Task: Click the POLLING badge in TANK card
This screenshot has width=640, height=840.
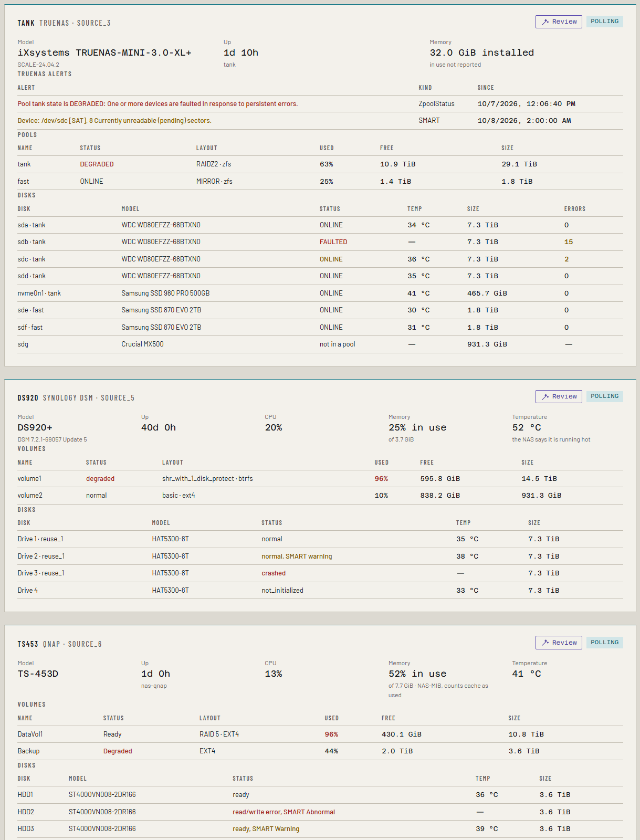Action: pyautogui.click(x=604, y=22)
